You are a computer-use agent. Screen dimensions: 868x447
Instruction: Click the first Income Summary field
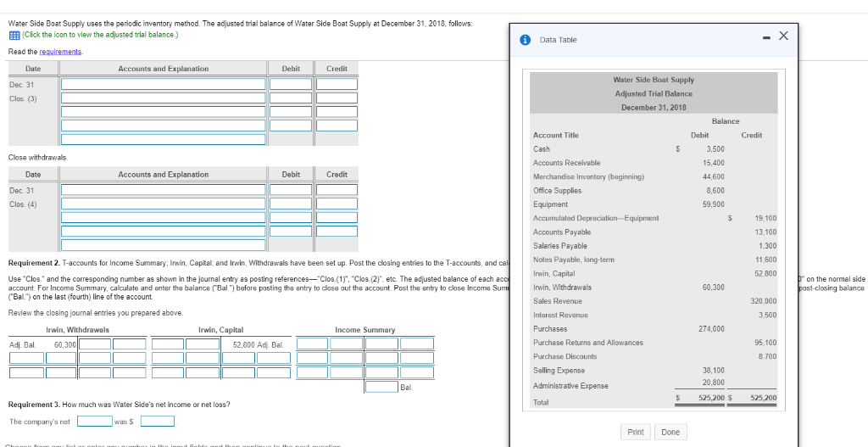[x=312, y=344]
